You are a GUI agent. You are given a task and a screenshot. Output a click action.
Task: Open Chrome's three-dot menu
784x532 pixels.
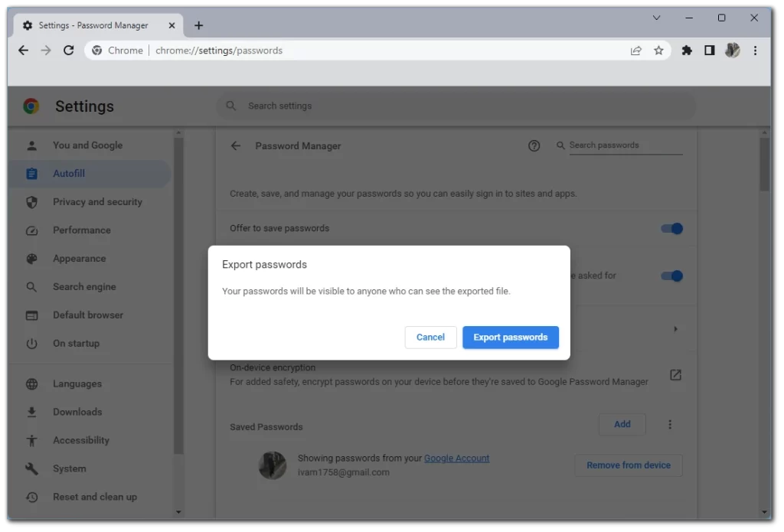click(x=755, y=51)
